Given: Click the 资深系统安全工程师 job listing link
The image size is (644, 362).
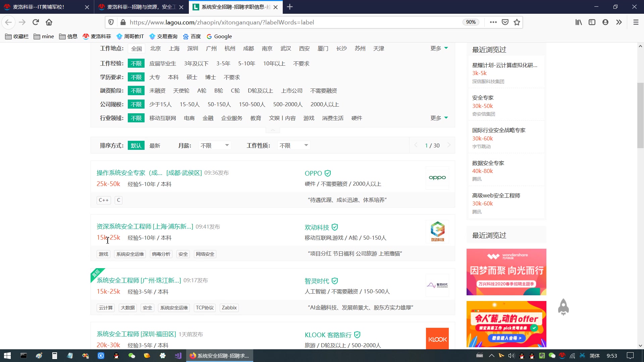Looking at the screenshot, I should (144, 226).
